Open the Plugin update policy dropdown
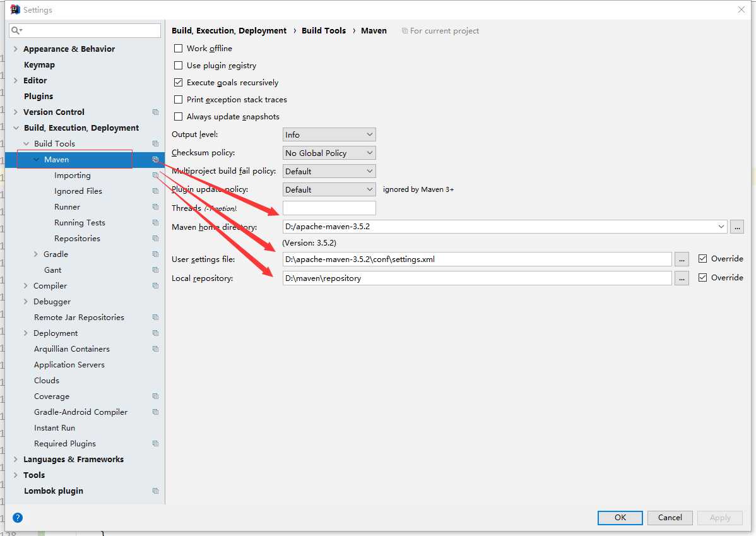 tap(329, 189)
